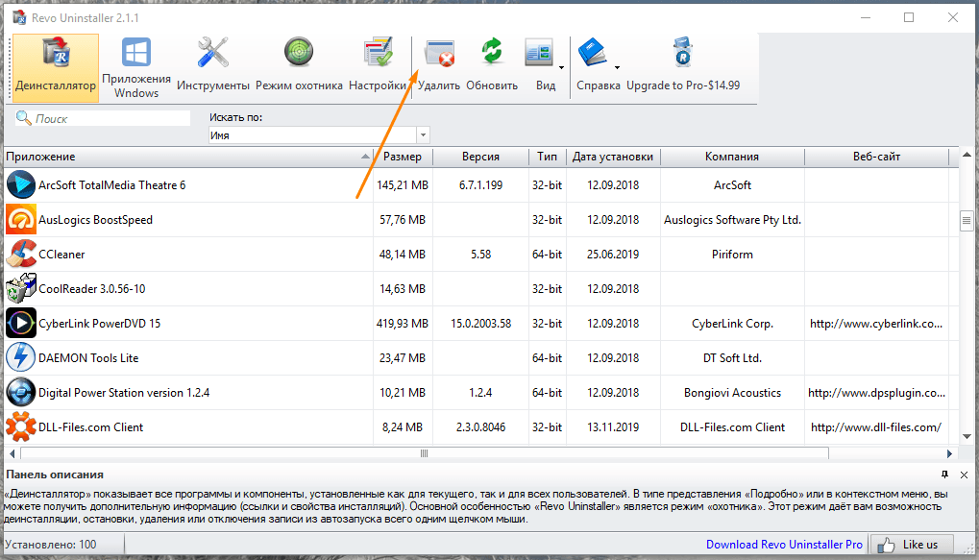Open the Инструменты tools panel

click(212, 67)
